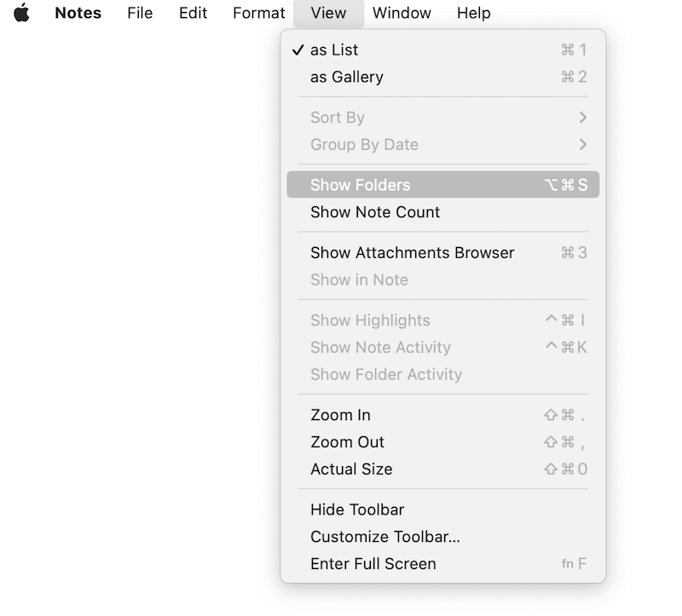The height and width of the screenshot is (616, 682).
Task: Open the File menu
Action: point(140,13)
